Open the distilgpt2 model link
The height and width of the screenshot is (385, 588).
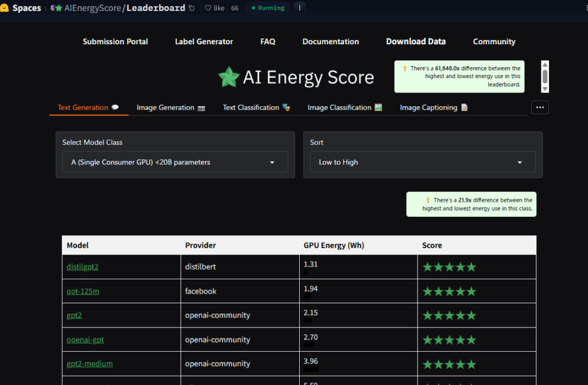click(x=83, y=267)
